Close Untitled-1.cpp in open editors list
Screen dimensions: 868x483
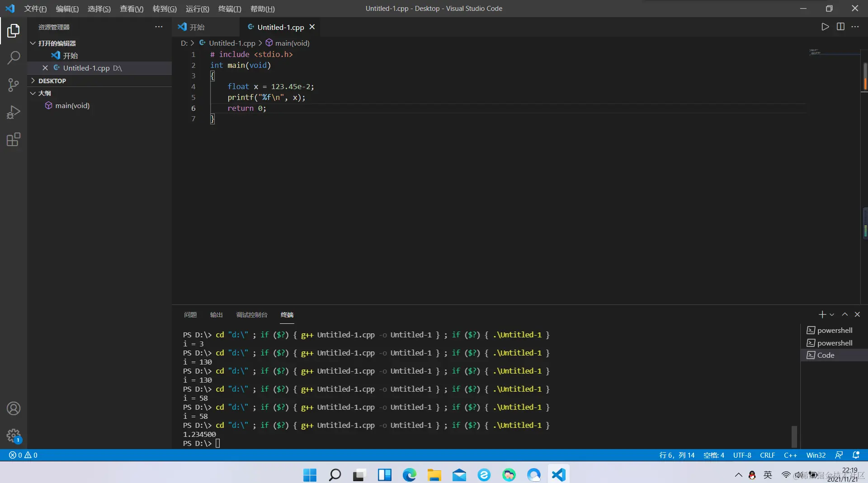pyautogui.click(x=45, y=68)
